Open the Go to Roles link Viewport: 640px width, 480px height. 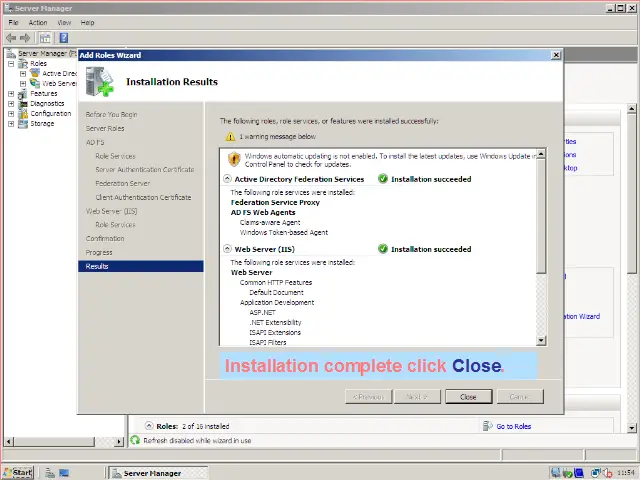click(x=513, y=427)
